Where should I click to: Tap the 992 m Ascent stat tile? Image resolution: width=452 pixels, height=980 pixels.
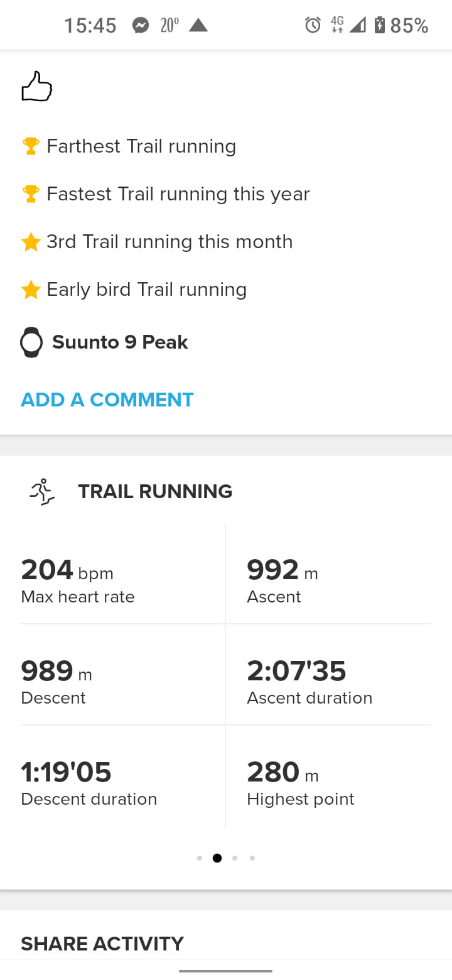pos(328,574)
